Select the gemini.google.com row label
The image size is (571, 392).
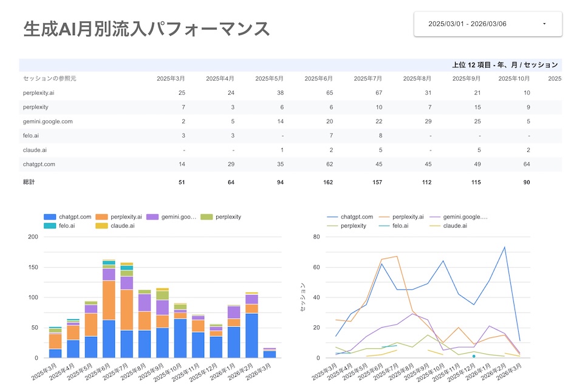(x=48, y=121)
